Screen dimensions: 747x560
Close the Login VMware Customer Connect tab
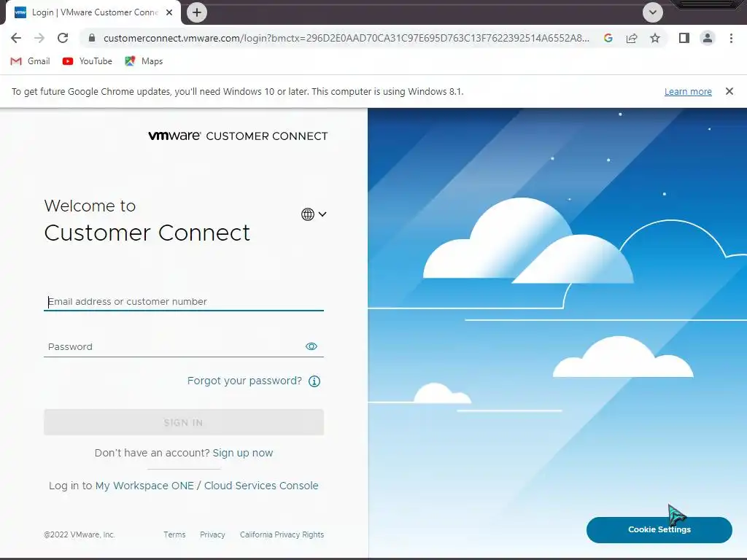(x=169, y=12)
